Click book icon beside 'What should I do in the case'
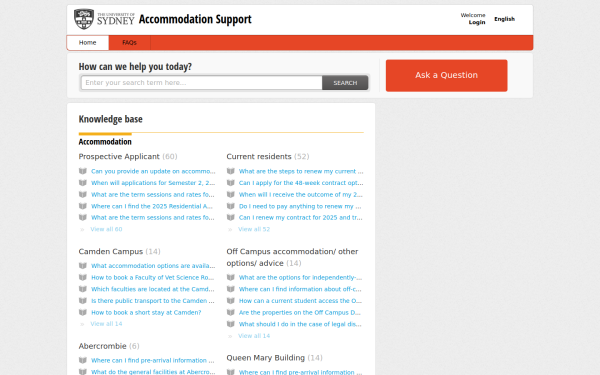 point(231,324)
